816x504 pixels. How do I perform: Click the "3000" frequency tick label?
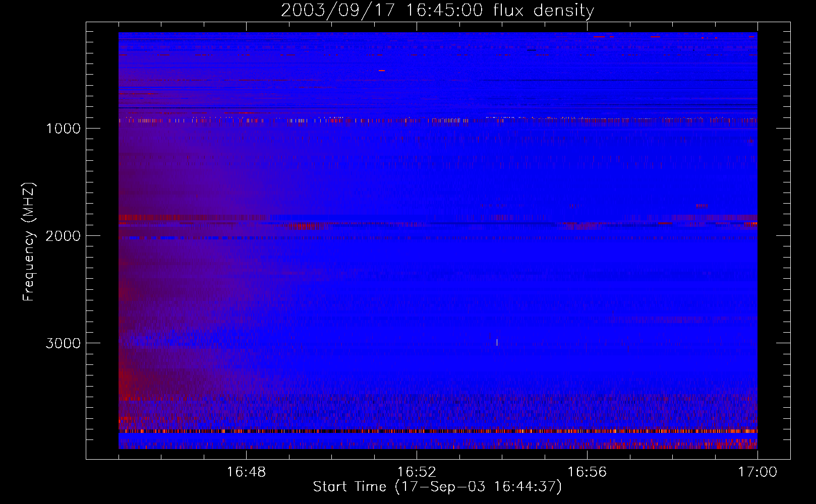click(63, 343)
